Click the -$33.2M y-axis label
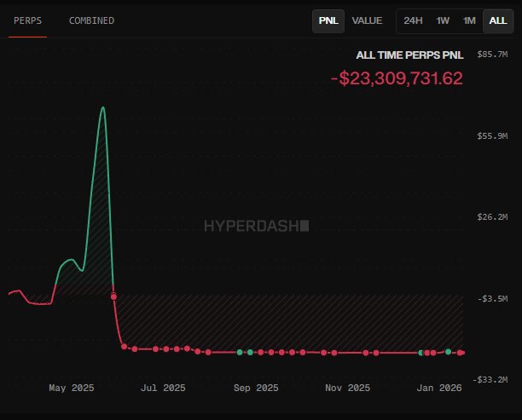Screen dimensions: 522x420 tap(492, 379)
